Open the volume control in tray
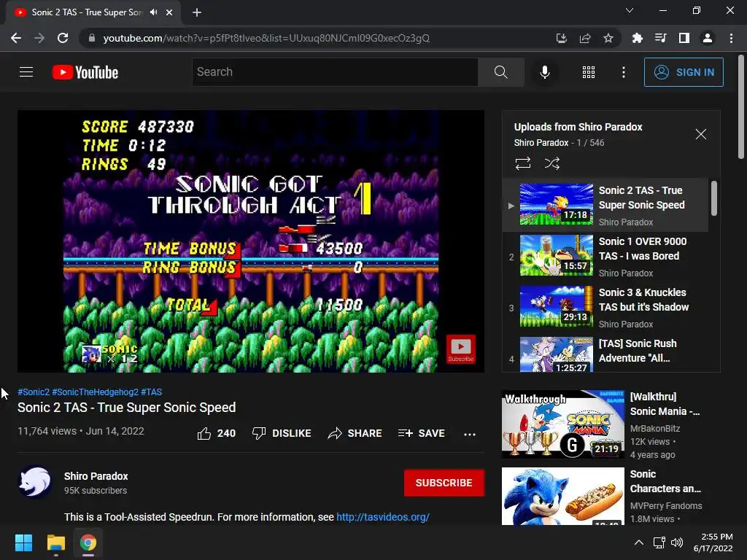Image resolution: width=747 pixels, height=560 pixels. click(676, 542)
